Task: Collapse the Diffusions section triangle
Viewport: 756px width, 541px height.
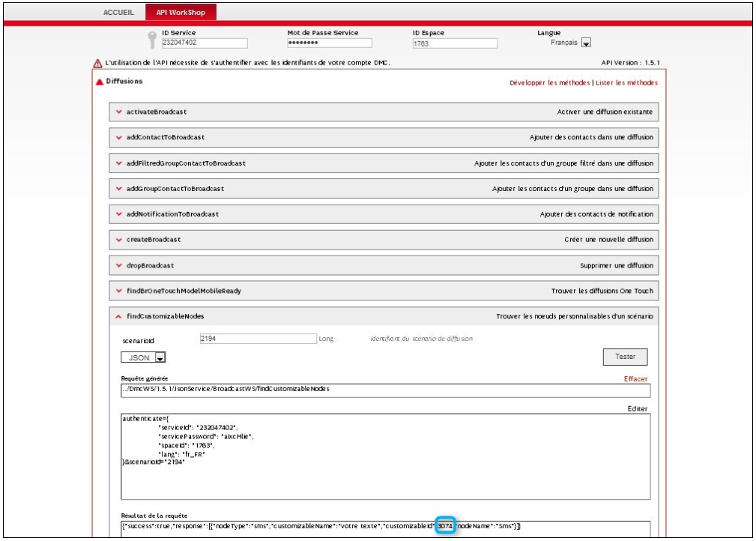Action: tap(100, 82)
